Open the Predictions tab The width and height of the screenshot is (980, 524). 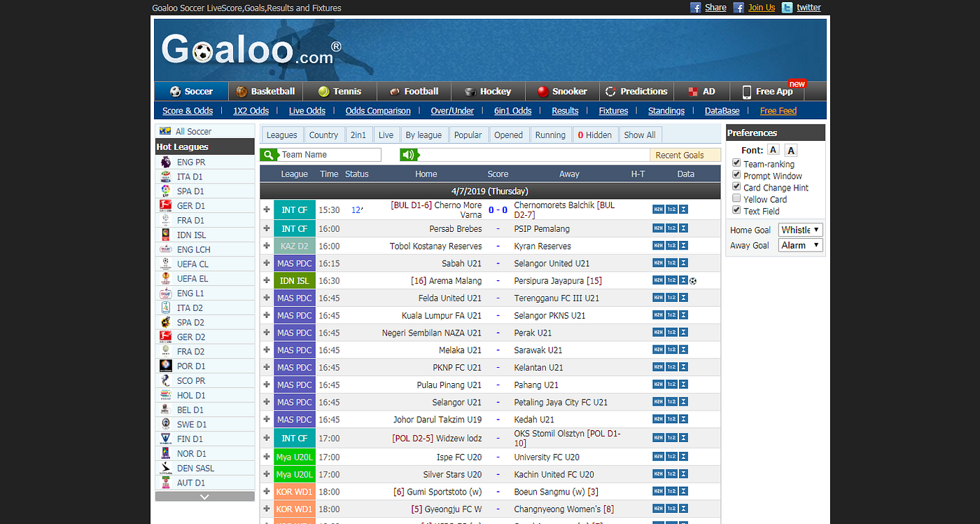click(636, 91)
